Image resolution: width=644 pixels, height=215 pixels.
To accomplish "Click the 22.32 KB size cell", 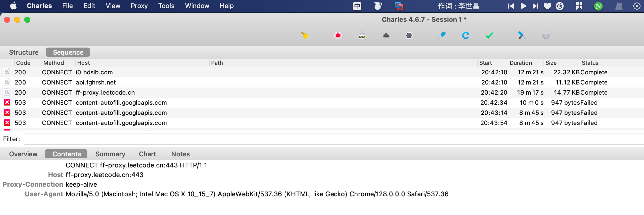I will [566, 72].
